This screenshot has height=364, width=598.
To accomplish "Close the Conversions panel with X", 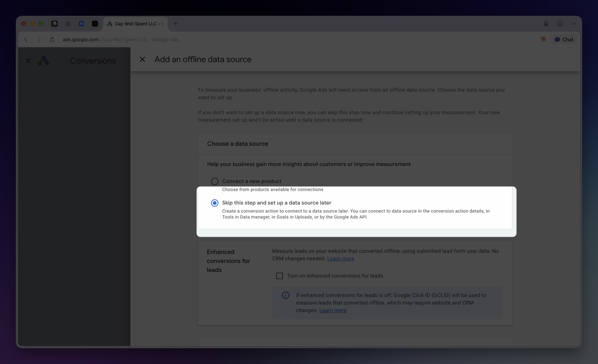I will (x=28, y=61).
